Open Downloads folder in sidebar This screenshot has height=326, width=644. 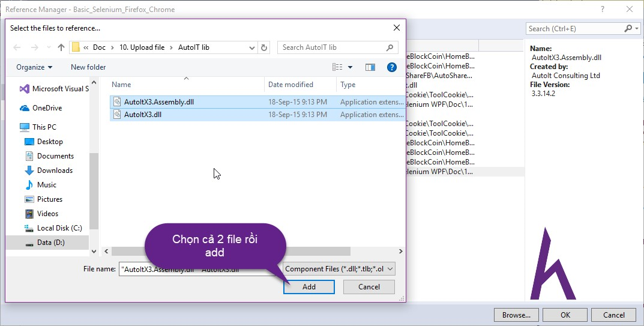click(49, 170)
